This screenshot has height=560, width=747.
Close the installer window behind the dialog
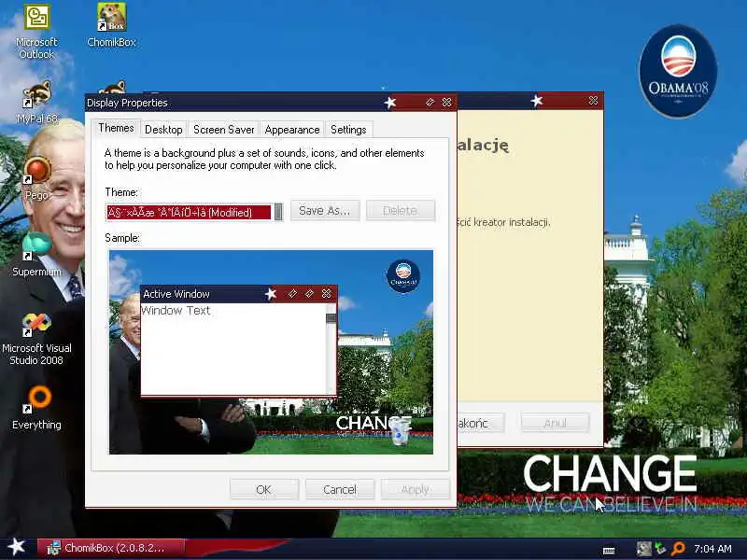pyautogui.click(x=593, y=101)
